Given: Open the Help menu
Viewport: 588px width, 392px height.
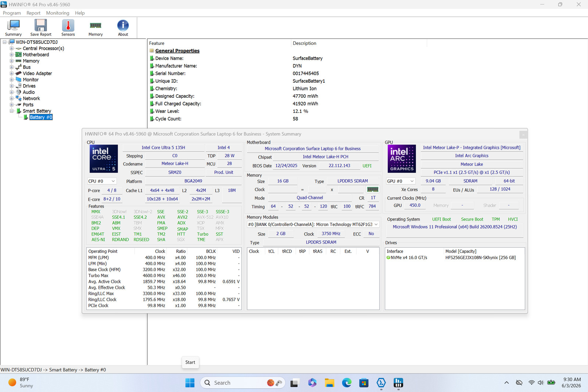Looking at the screenshot, I should pyautogui.click(x=80, y=13).
